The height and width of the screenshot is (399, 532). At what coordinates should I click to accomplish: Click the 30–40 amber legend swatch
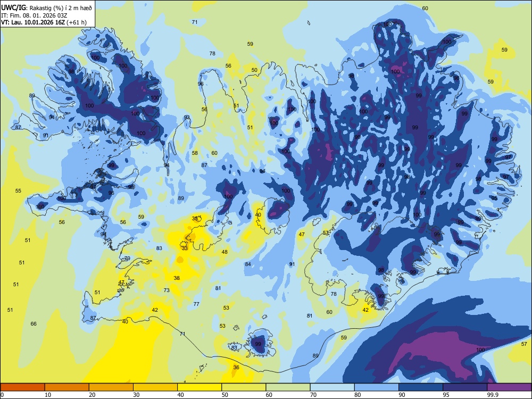point(155,387)
